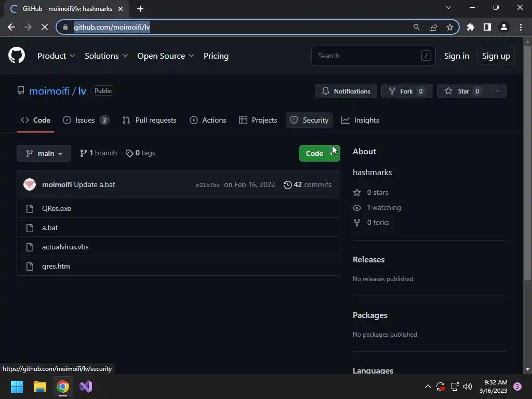Image resolution: width=532 pixels, height=399 pixels.
Task: Click the volume speaker tray icon
Action: (468, 387)
